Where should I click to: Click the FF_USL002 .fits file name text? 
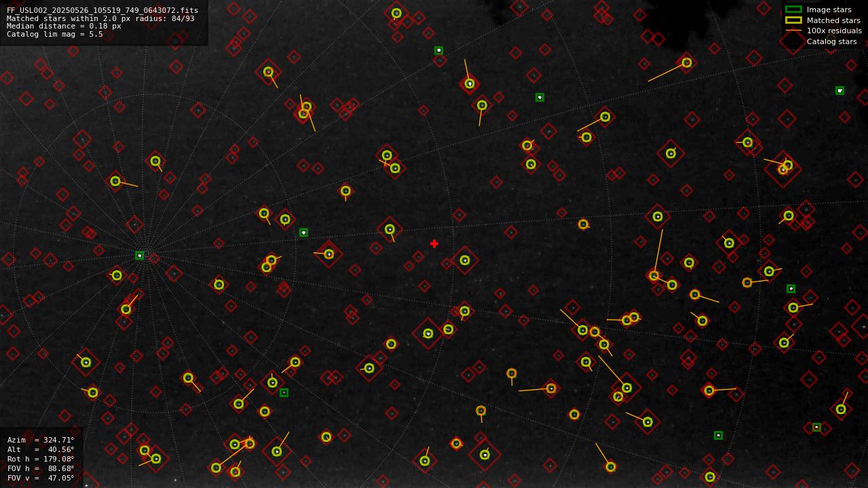[102, 10]
